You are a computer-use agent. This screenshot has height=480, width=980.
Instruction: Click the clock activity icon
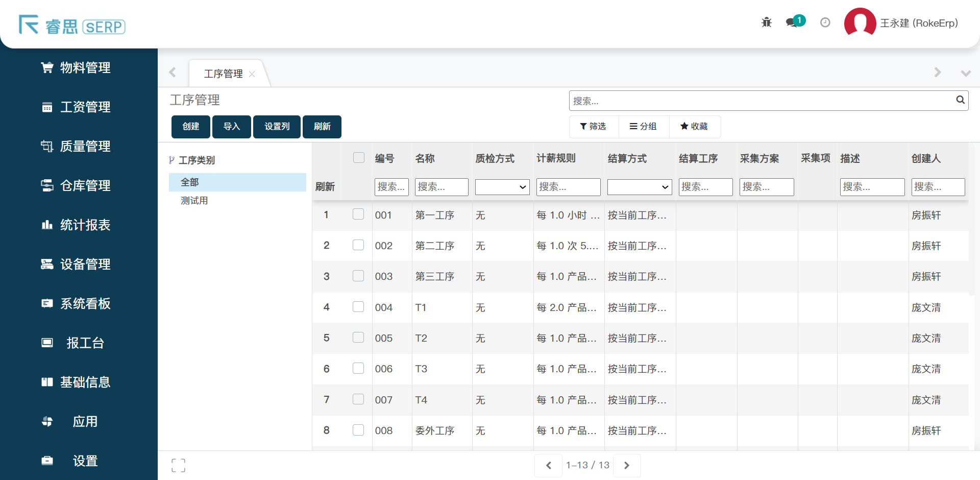(825, 22)
